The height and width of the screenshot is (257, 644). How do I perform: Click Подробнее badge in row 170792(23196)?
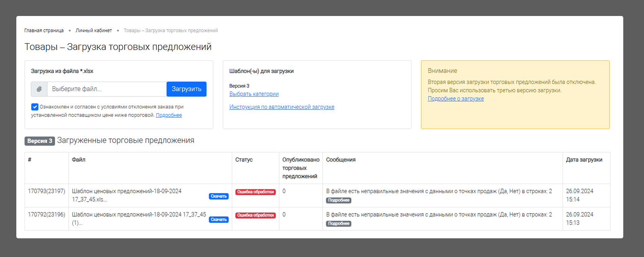[x=339, y=223]
